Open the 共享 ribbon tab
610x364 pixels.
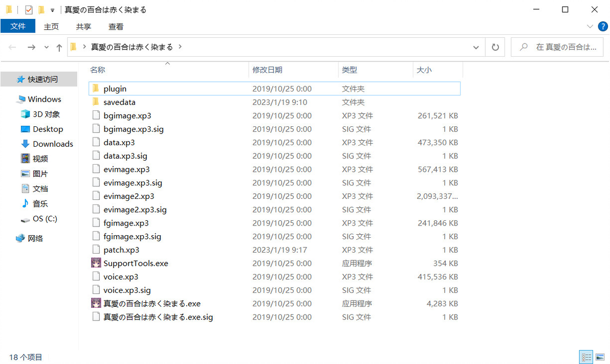pyautogui.click(x=83, y=27)
